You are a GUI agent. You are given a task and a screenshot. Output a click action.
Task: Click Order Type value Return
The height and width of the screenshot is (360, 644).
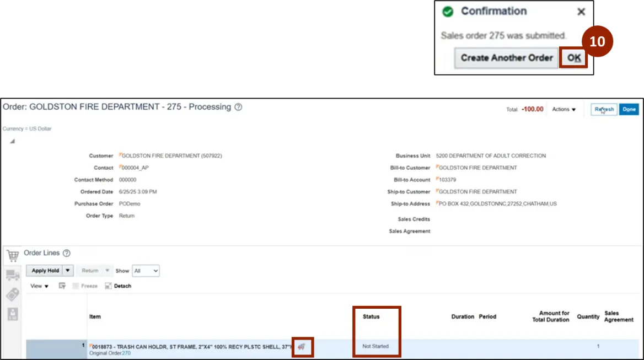pyautogui.click(x=126, y=216)
